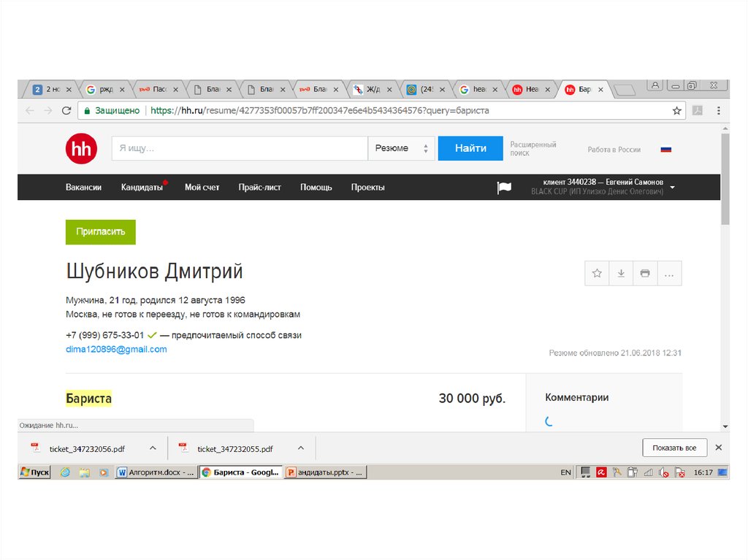Open the Резюме search type dropdown

[x=401, y=148]
